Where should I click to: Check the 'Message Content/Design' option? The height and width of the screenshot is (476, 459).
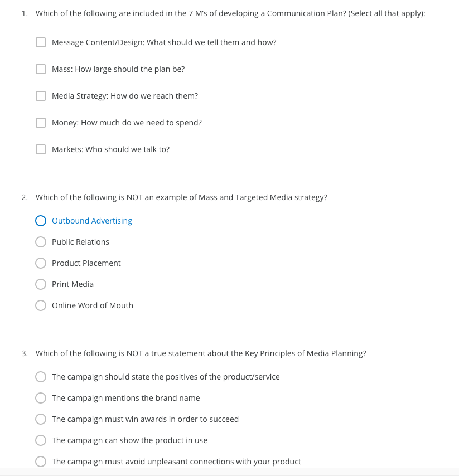tap(40, 42)
